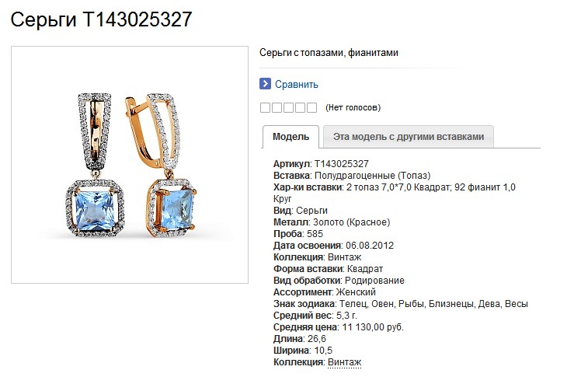Viewport: 588px width, 384px height.
Task: Follow the dotted-underlined Винтаж collection link
Action: (x=344, y=362)
